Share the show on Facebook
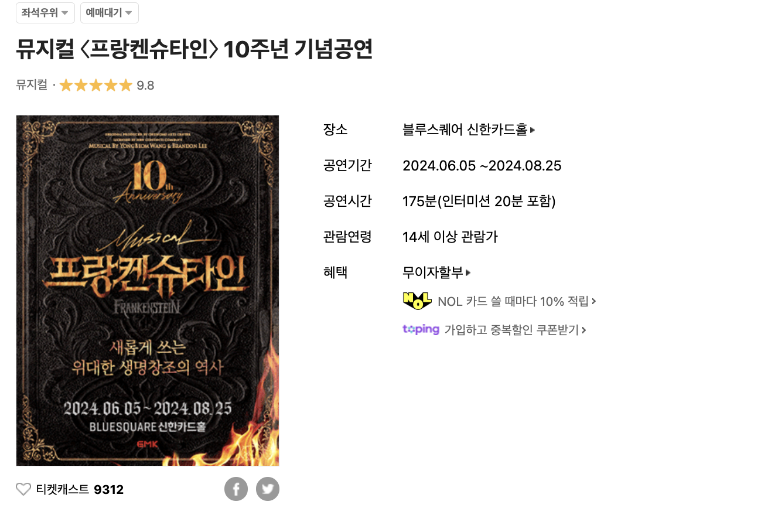Image resolution: width=778 pixels, height=532 pixels. coord(236,489)
